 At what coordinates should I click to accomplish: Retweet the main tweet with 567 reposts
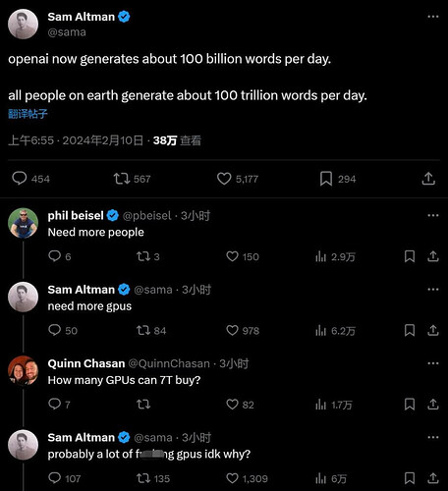122,179
